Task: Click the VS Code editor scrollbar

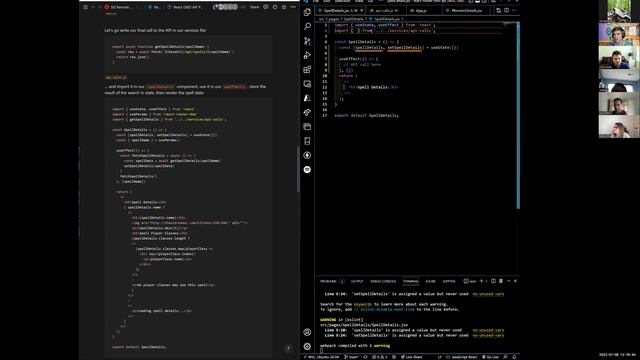Action: (518, 116)
